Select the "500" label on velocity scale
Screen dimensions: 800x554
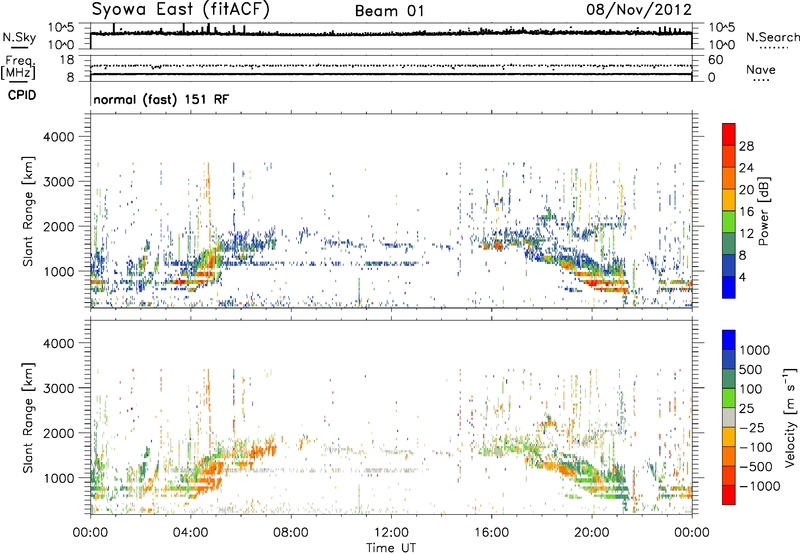coord(751,370)
